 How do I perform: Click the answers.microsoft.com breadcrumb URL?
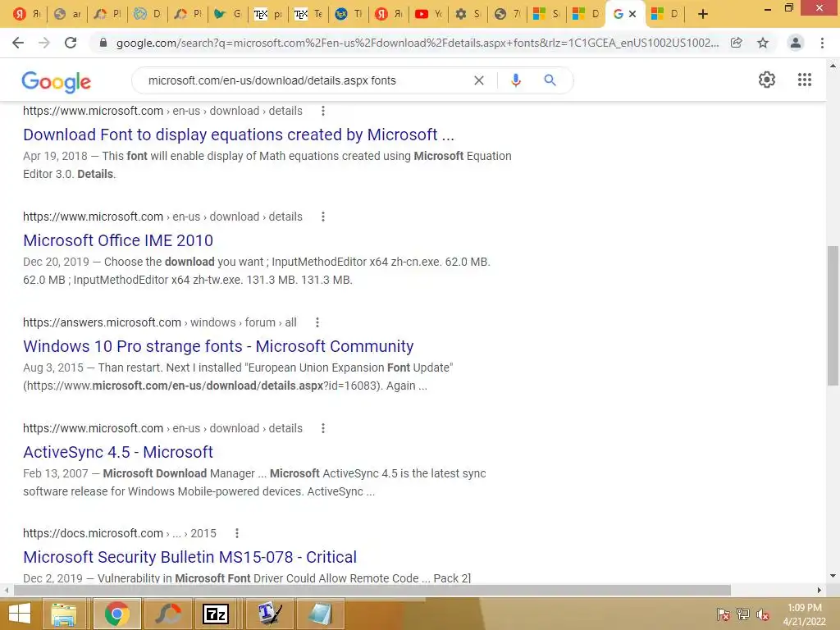tap(160, 322)
